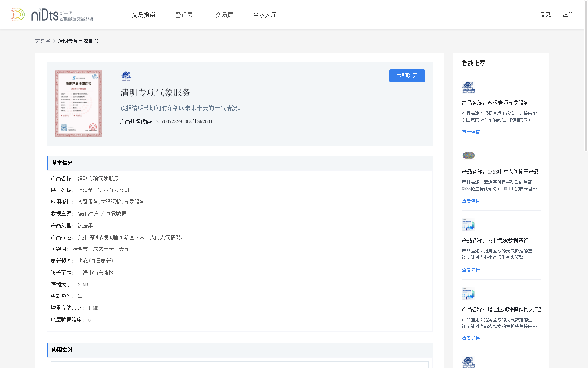Screen dimensions: 588x368
Task: Select the 清明专项气象服务 product title
Action: coord(155,93)
